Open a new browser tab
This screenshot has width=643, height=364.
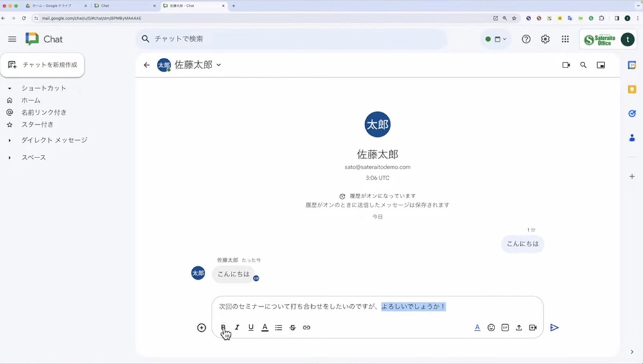pos(233,6)
